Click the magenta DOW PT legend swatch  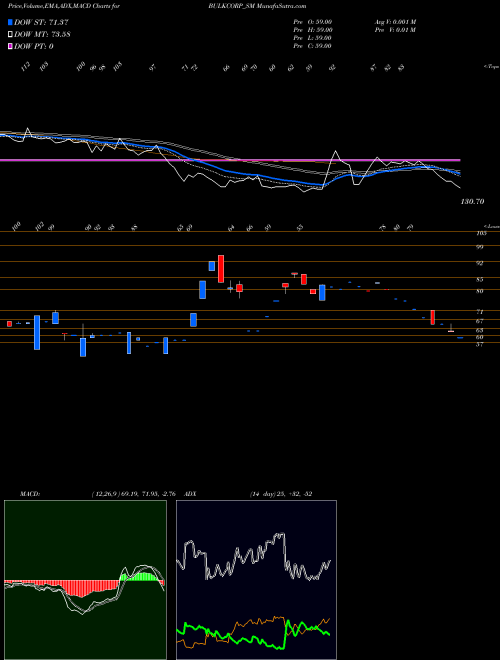[x=10, y=46]
